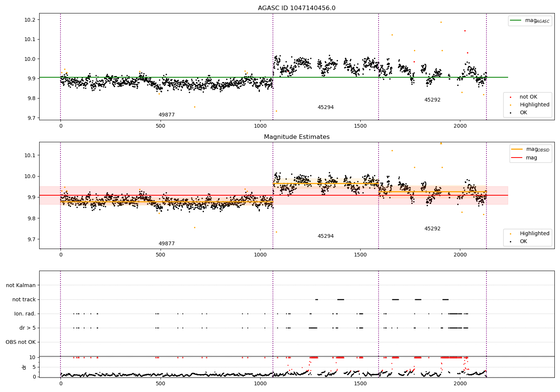
Task: Click the 500 x-axis tick of the middle plot
Action: click(x=161, y=255)
